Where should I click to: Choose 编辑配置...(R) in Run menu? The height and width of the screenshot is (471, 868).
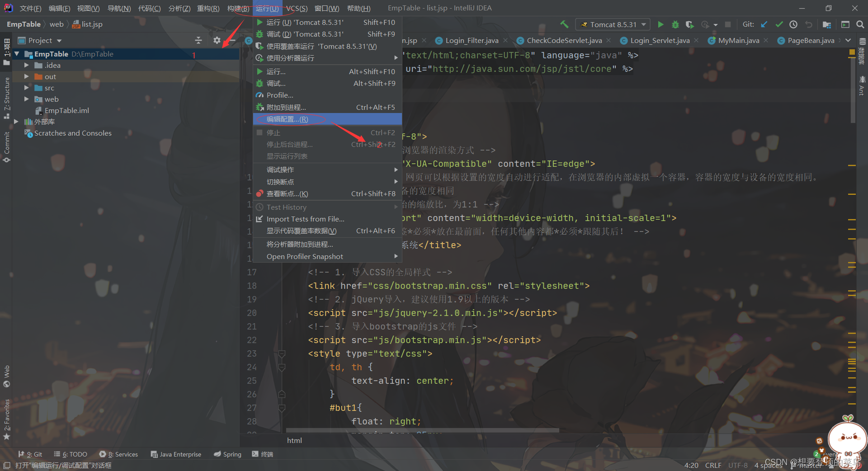pyautogui.click(x=327, y=119)
